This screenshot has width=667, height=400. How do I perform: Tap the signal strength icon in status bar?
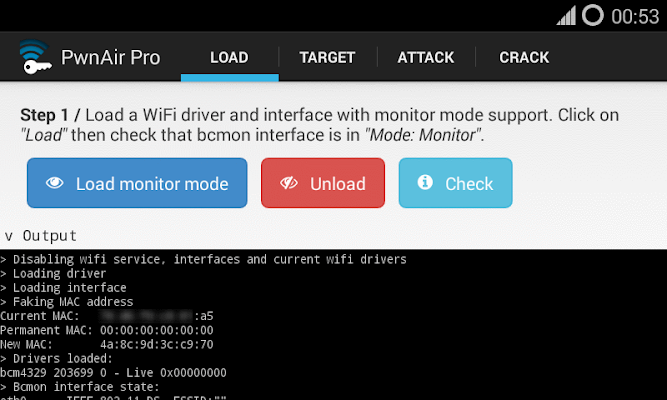[x=566, y=16]
